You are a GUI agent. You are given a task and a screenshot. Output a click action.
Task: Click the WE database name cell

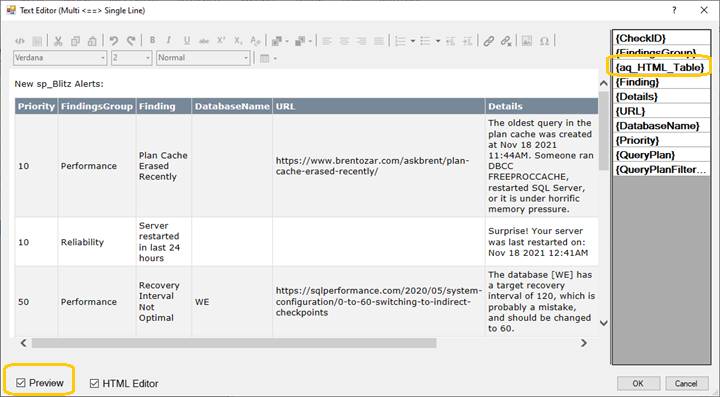[x=232, y=302]
